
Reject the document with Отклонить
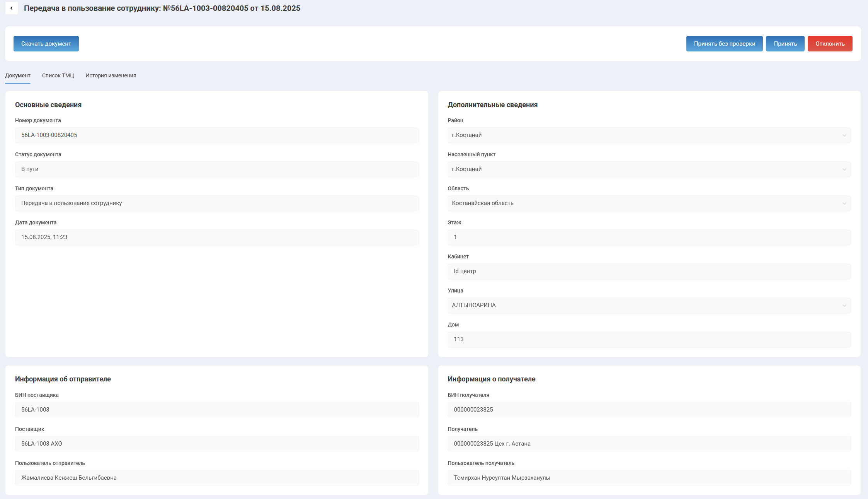[830, 44]
